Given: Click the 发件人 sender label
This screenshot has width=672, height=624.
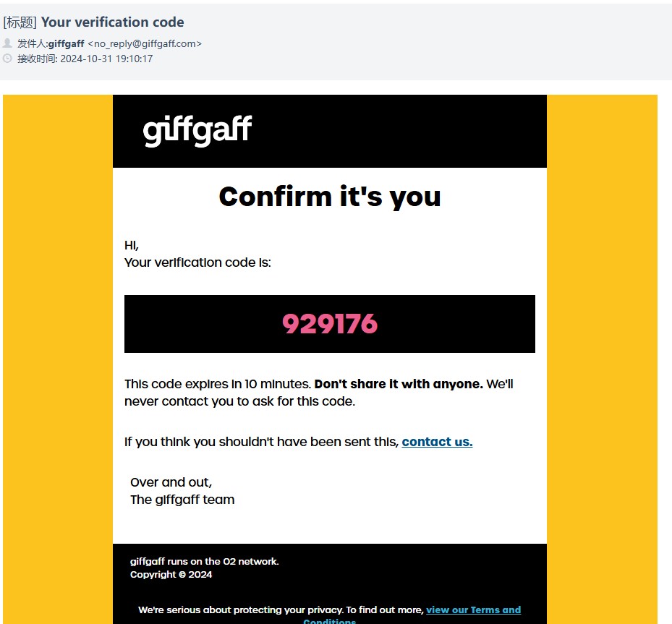Looking at the screenshot, I should coord(32,43).
